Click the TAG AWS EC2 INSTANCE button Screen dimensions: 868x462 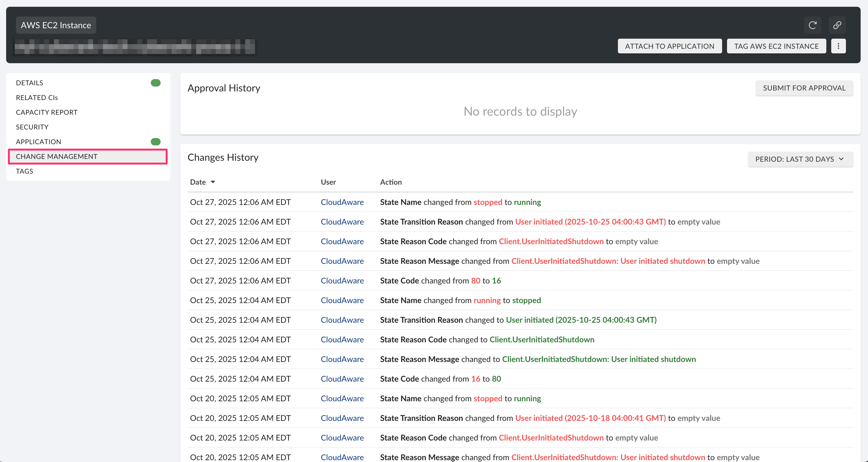click(x=776, y=46)
